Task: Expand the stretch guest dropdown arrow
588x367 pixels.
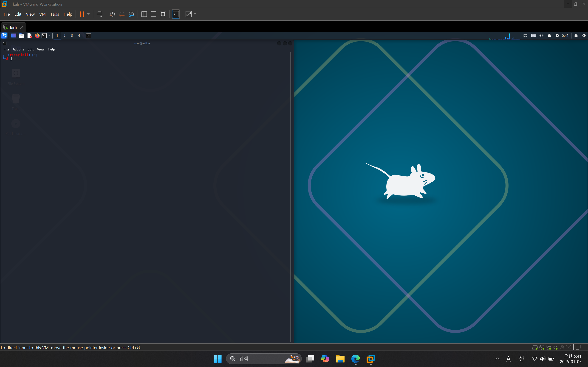Action: [195, 14]
